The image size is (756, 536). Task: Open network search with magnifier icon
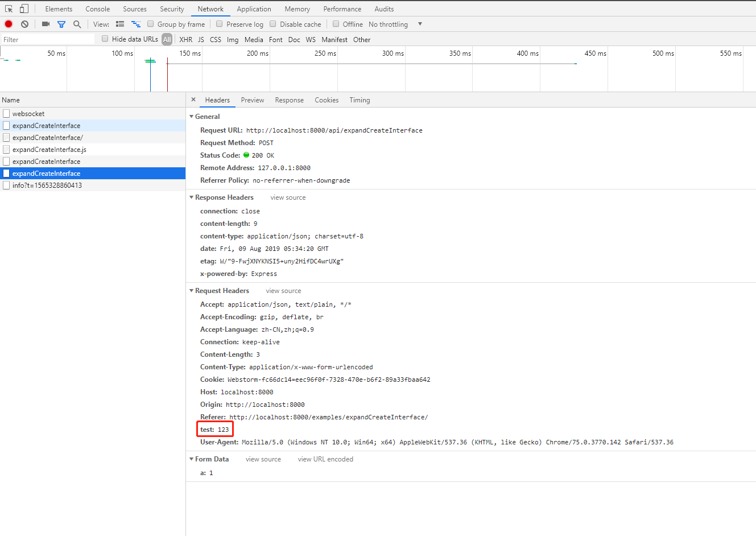click(77, 24)
